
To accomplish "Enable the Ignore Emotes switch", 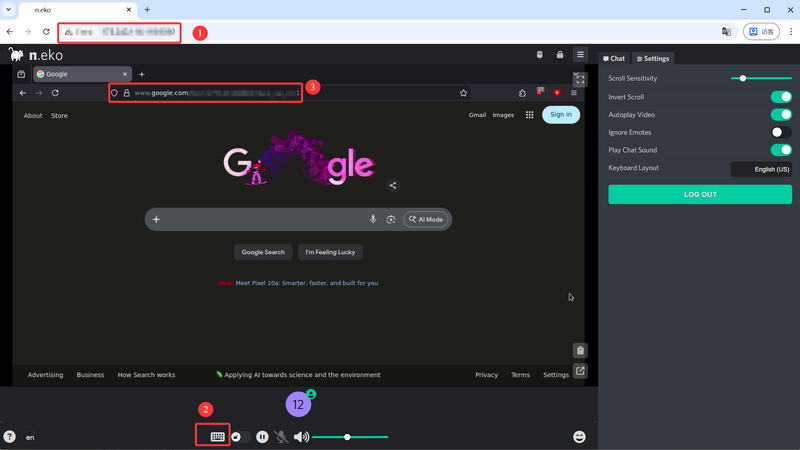I will pyautogui.click(x=781, y=132).
